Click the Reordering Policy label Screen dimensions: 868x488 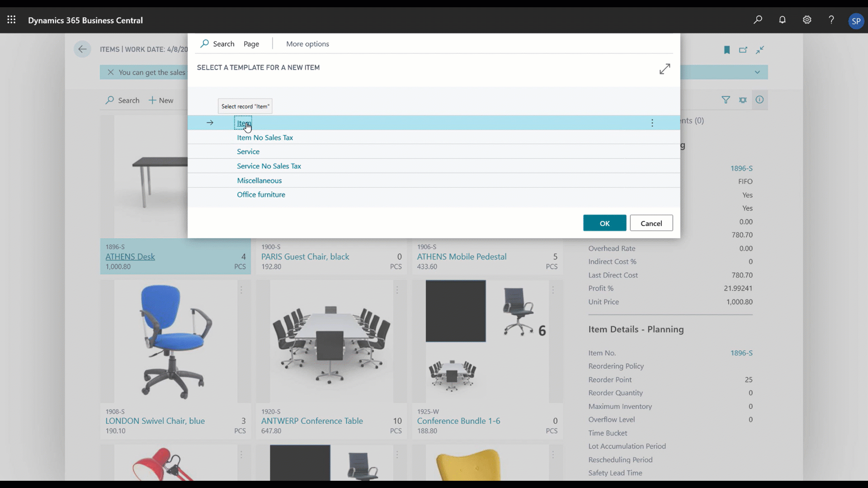pos(616,366)
